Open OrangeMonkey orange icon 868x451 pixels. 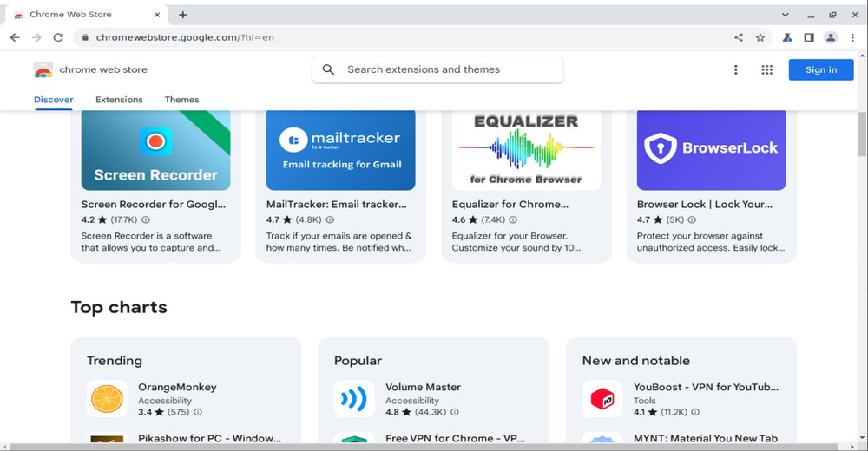click(x=107, y=399)
